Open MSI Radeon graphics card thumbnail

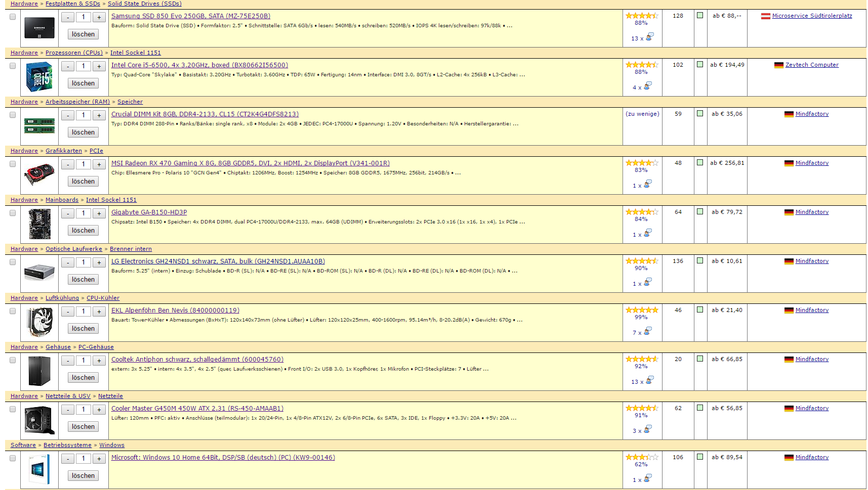[x=39, y=174]
